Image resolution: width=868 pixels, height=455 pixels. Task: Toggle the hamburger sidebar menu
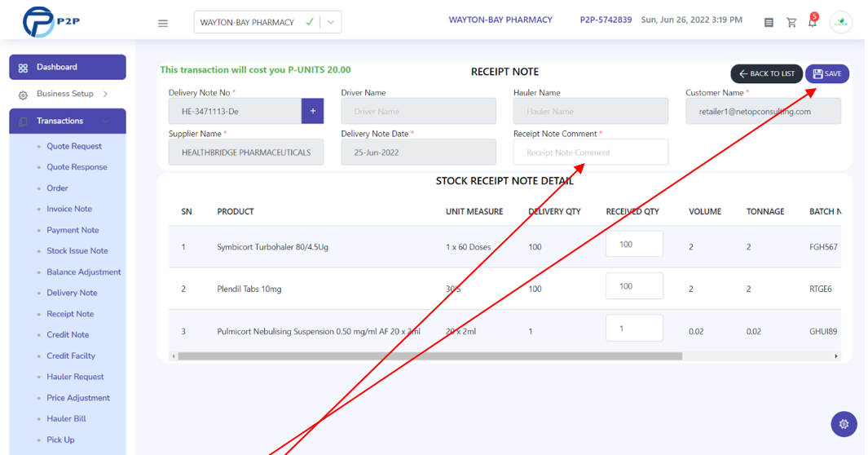tap(163, 24)
